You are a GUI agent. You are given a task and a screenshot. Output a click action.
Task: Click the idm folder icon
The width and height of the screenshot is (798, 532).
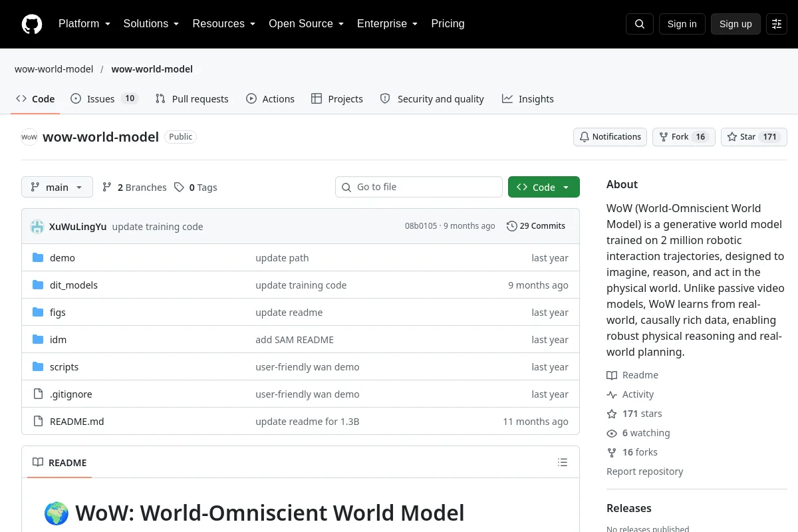(38, 340)
